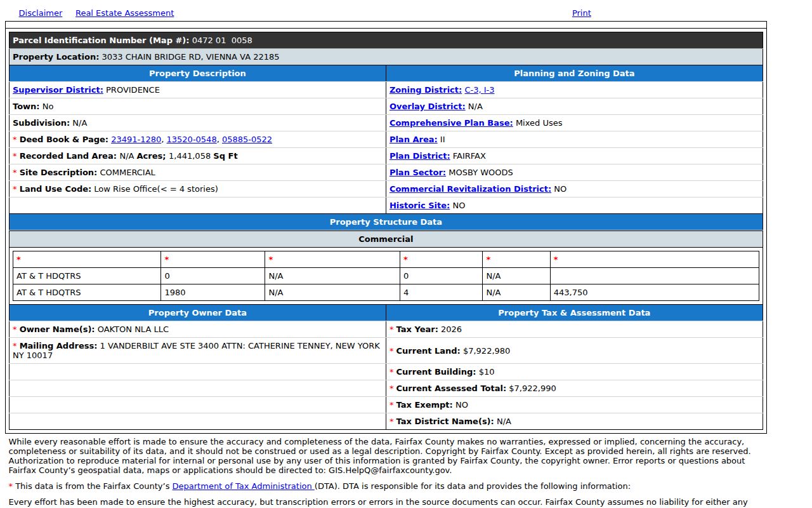
Task: Open the Commercial Revitalization District link
Action: click(470, 189)
